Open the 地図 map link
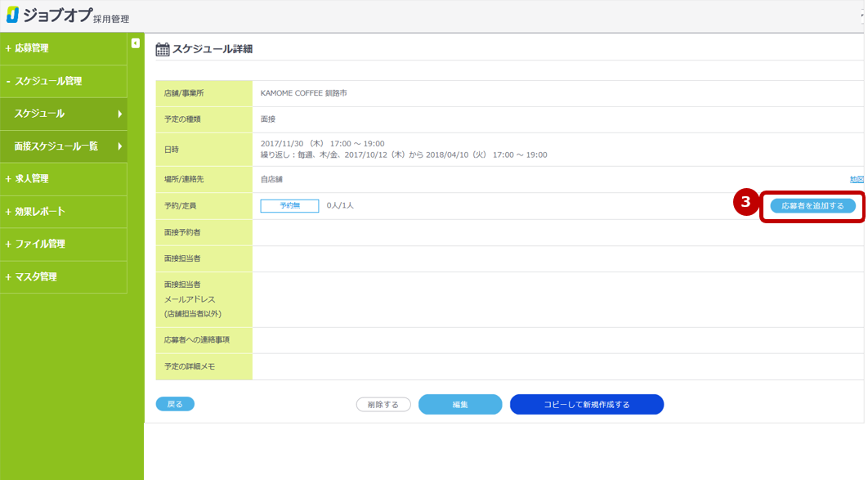The width and height of the screenshot is (868, 480). [857, 179]
